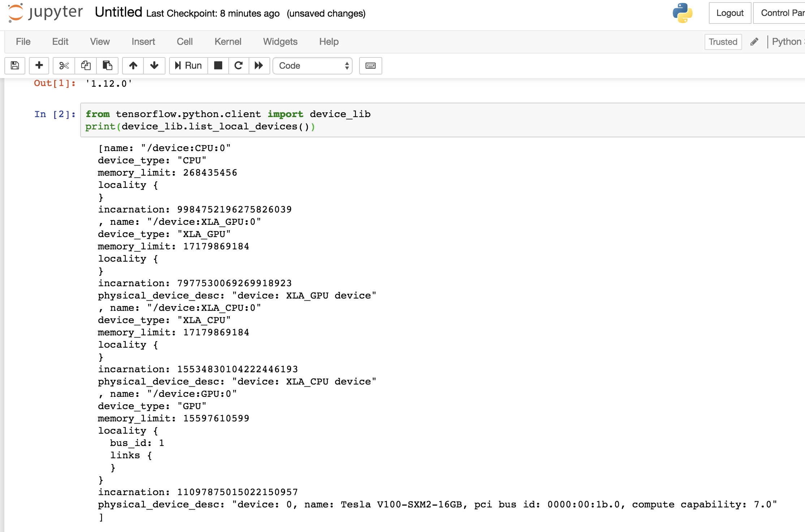This screenshot has width=805, height=532.
Task: Click the bus_id: 1 line
Action: pos(137,443)
